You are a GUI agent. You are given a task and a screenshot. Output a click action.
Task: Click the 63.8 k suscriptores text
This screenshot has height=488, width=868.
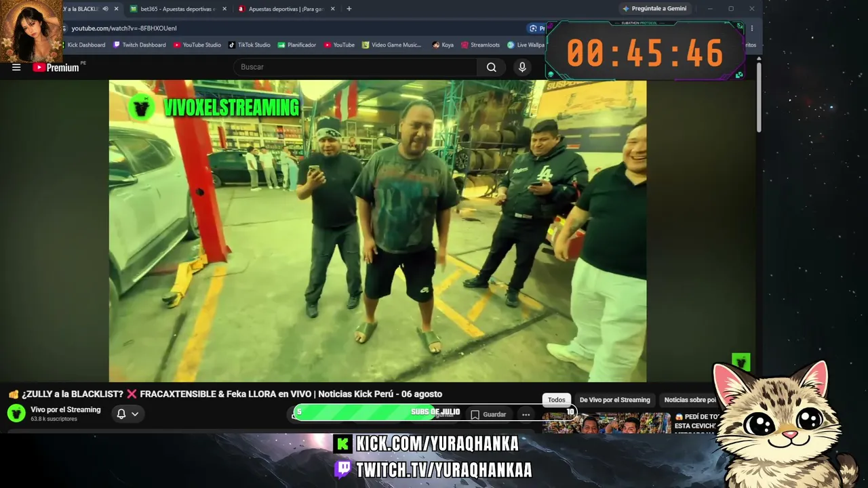click(x=54, y=420)
